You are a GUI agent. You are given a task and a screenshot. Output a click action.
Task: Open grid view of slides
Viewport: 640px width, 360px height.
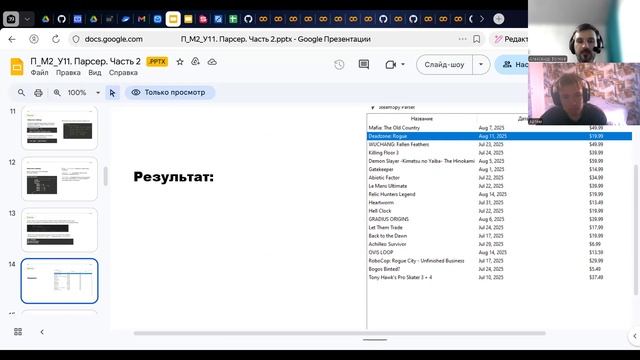18,331
